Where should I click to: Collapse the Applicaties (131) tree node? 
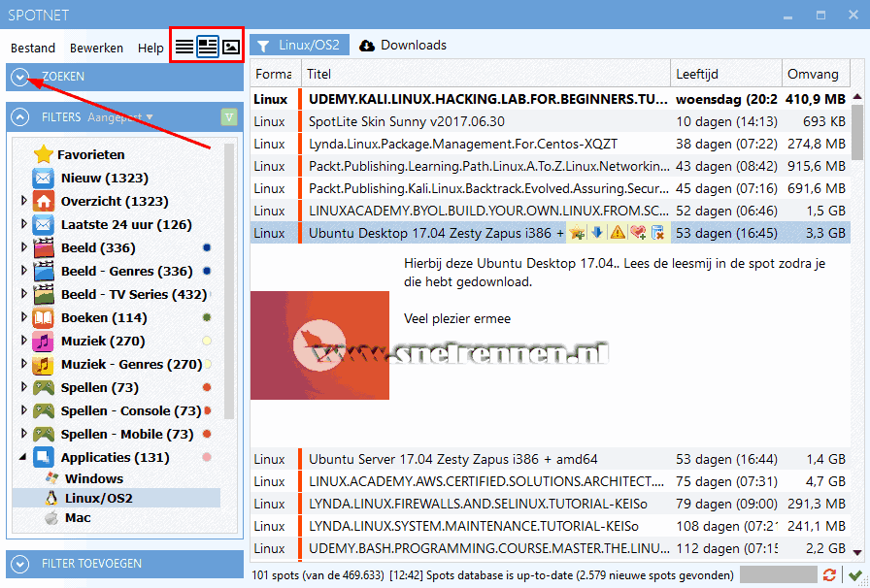22,457
